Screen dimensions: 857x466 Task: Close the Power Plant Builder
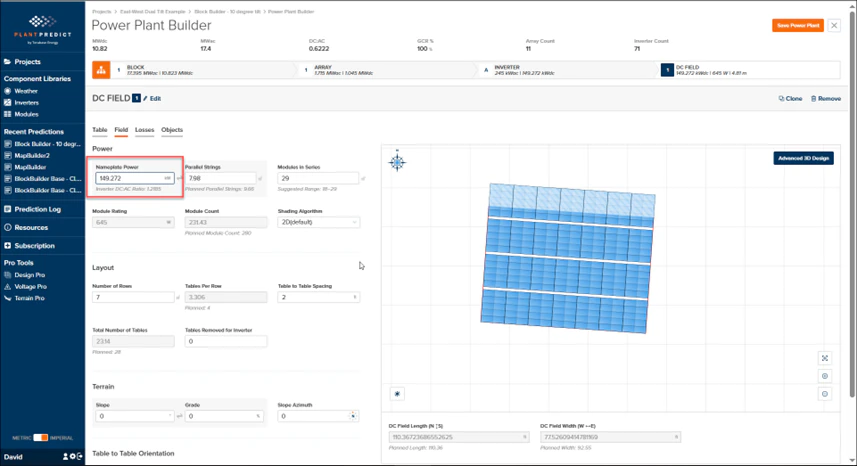pyautogui.click(x=834, y=26)
